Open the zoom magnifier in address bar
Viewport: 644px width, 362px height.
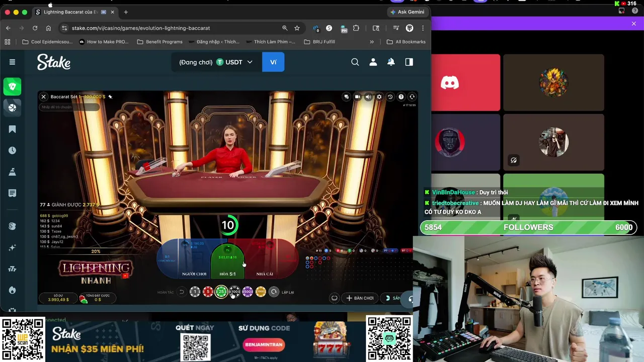(285, 28)
